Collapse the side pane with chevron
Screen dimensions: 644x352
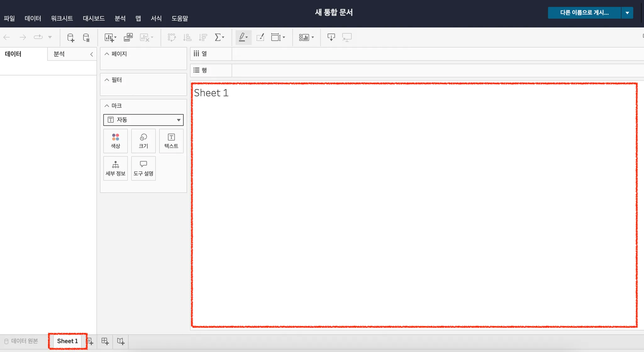click(x=92, y=54)
